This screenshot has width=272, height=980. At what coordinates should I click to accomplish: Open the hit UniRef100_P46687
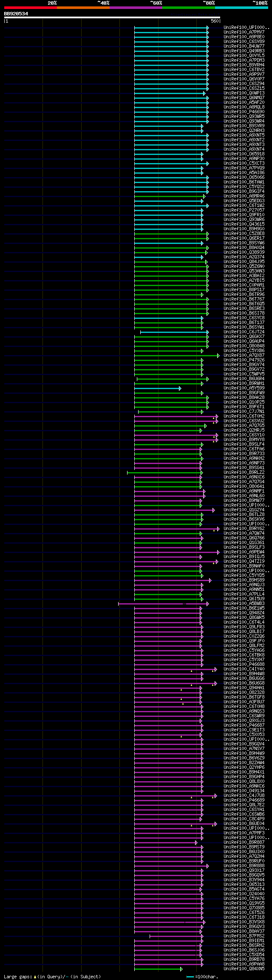coord(244,725)
